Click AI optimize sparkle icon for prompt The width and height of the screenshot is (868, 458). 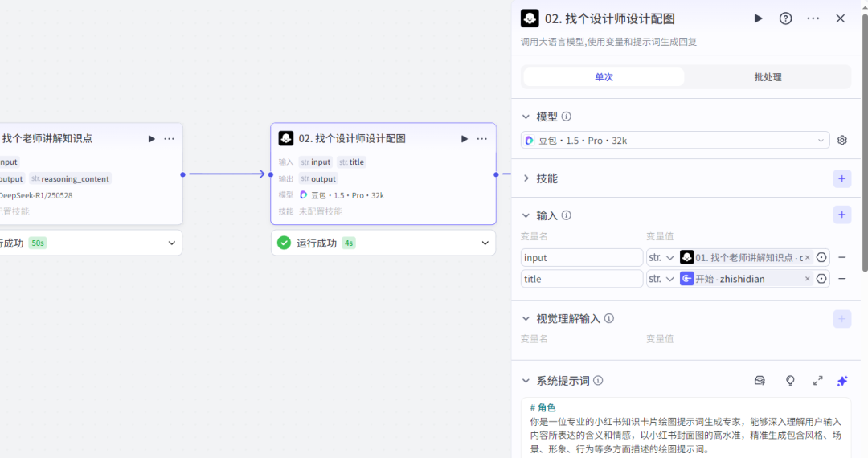(x=842, y=381)
